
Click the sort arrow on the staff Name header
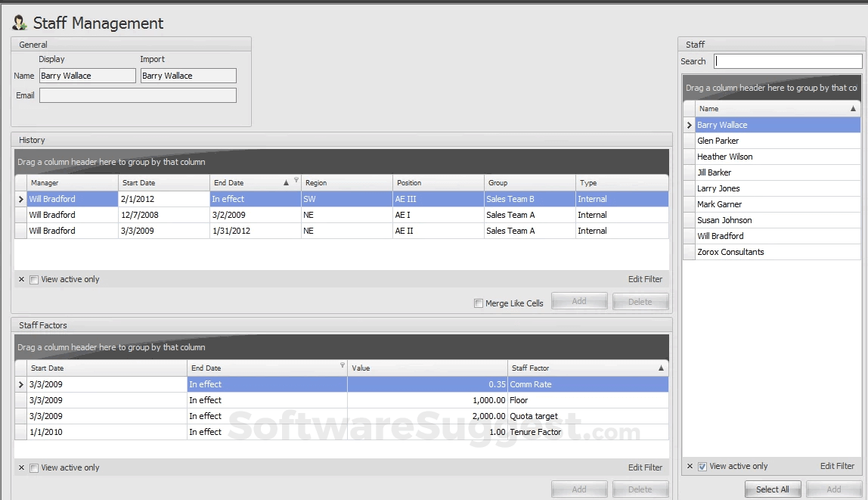854,108
